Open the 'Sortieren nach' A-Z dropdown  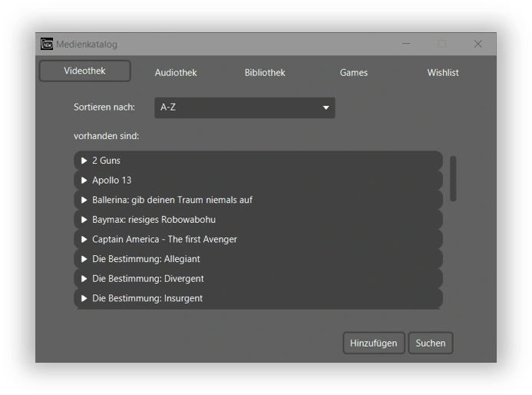tap(245, 108)
